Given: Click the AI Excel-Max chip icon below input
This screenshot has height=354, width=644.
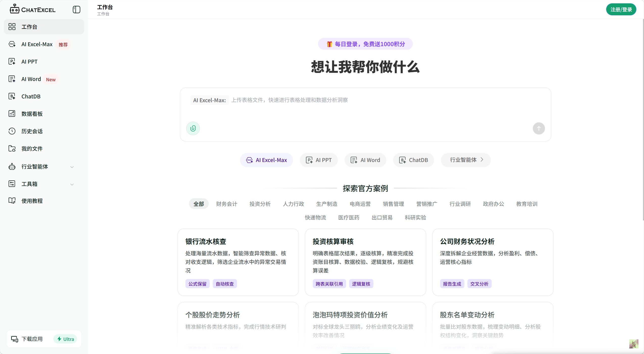Looking at the screenshot, I should 249,160.
